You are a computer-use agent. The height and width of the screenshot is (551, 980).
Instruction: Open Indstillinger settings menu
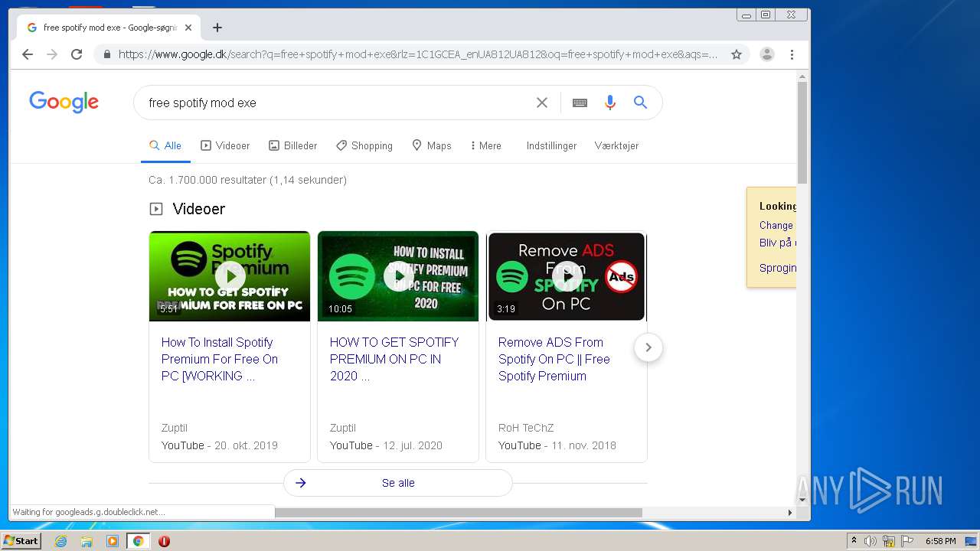551,145
